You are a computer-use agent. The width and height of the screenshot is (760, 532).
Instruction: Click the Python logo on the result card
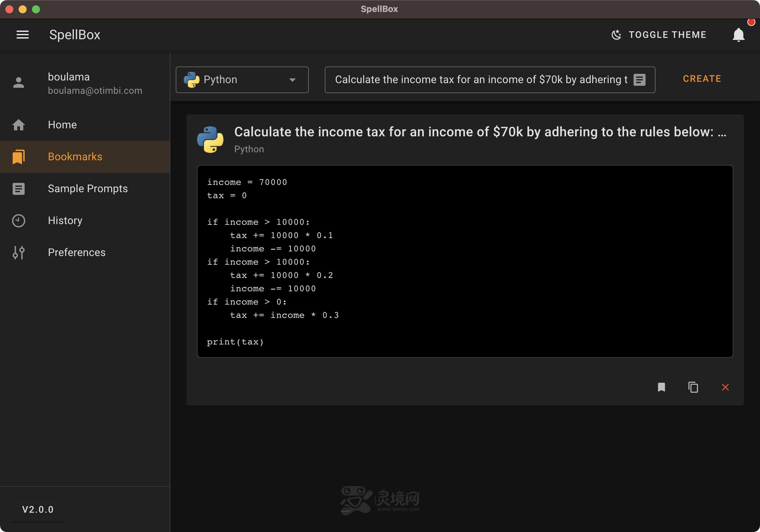pos(210,140)
